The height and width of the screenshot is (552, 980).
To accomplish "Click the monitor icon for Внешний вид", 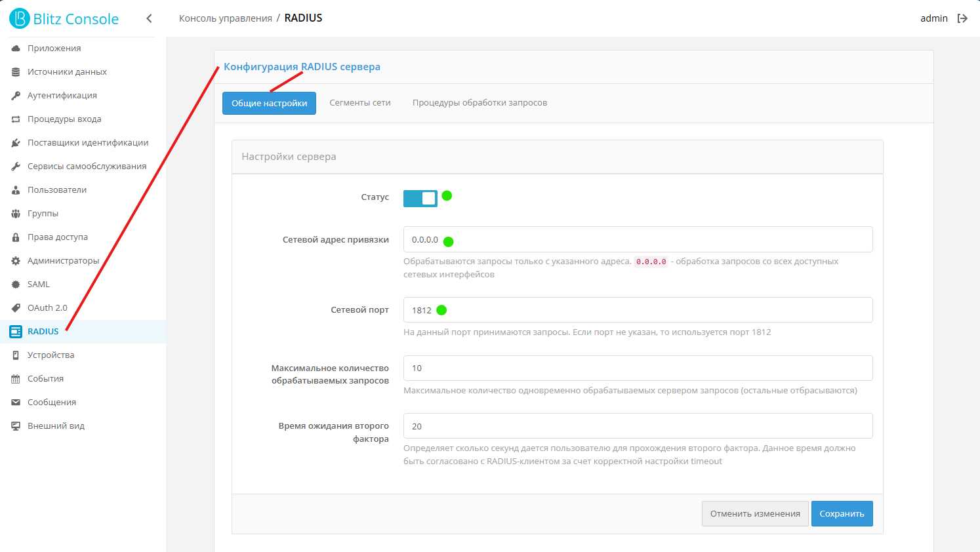I will tap(16, 426).
